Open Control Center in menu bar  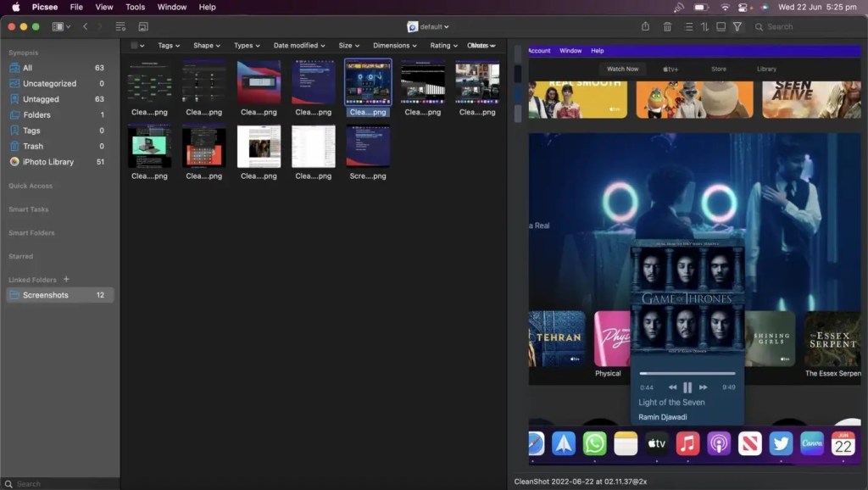(743, 7)
